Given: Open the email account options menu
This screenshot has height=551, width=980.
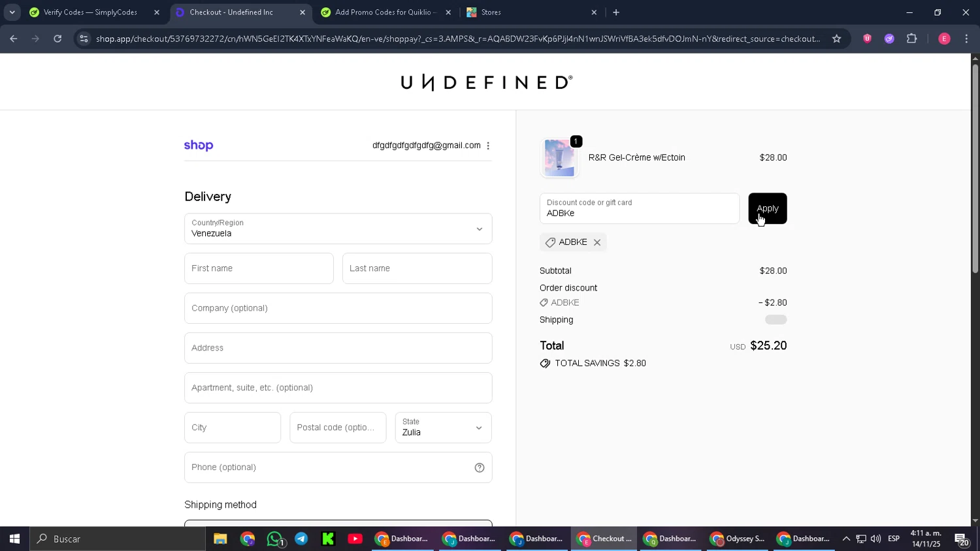Looking at the screenshot, I should click(x=488, y=146).
